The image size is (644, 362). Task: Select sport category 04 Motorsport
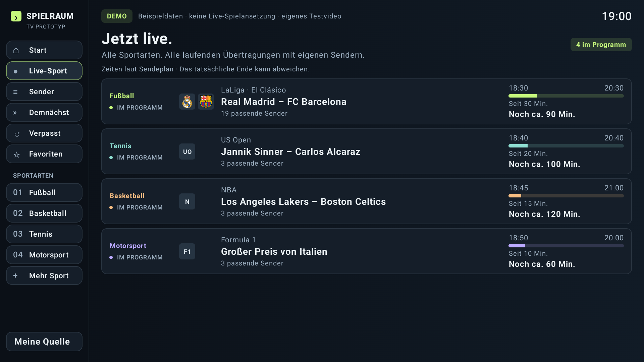(44, 255)
